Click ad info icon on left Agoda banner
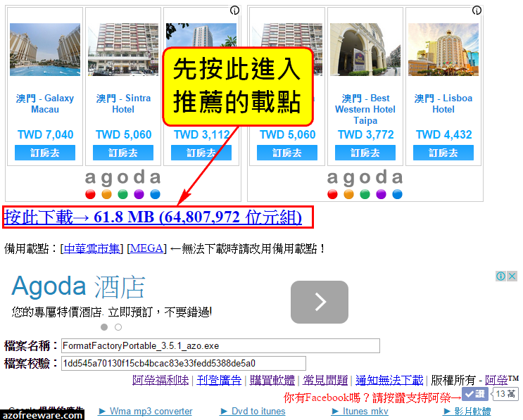This screenshot has width=523, height=420. 235,11
